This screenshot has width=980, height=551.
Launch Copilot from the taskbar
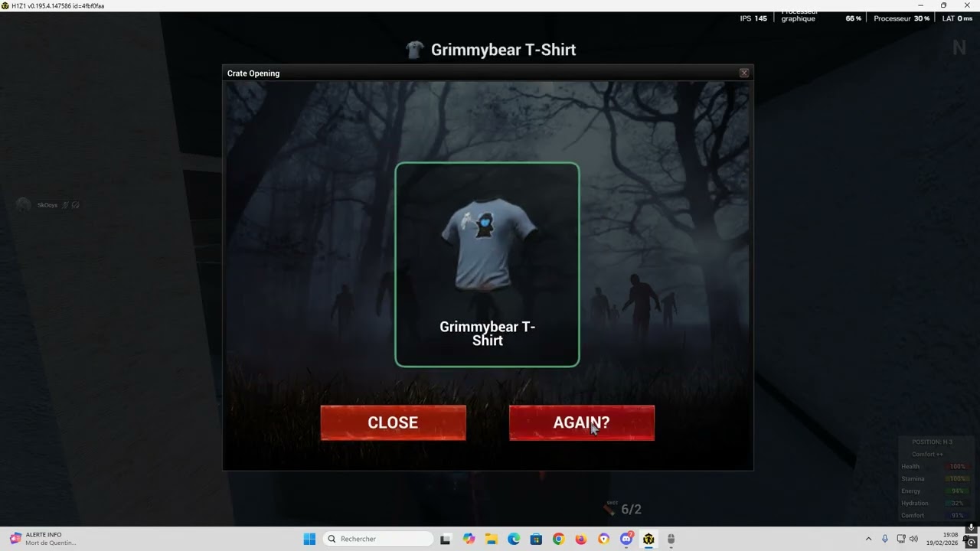coord(469,539)
